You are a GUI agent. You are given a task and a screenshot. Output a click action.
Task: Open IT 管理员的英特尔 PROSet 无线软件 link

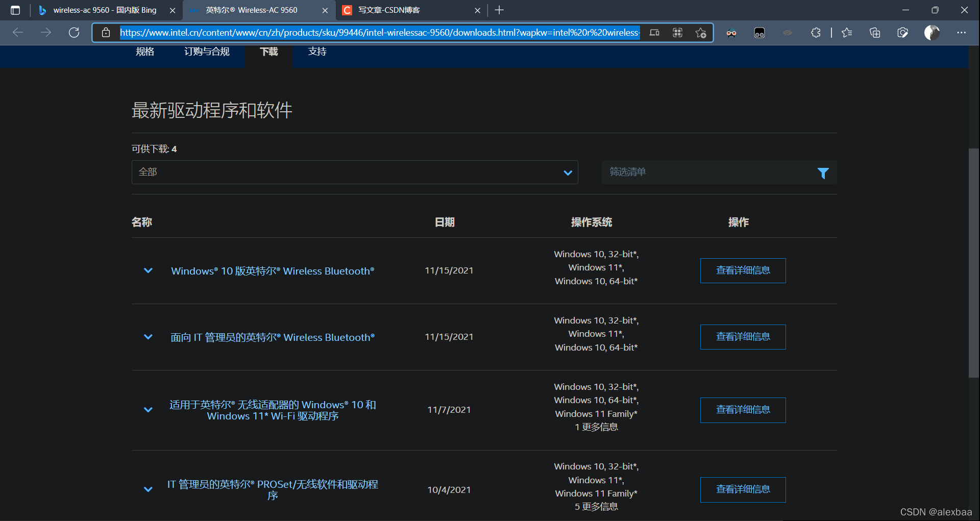click(273, 490)
